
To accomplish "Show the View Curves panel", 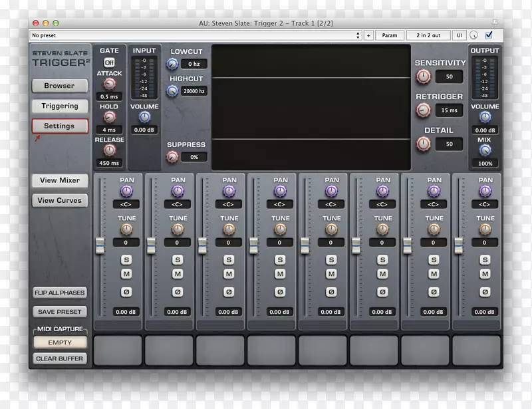I will [x=60, y=200].
